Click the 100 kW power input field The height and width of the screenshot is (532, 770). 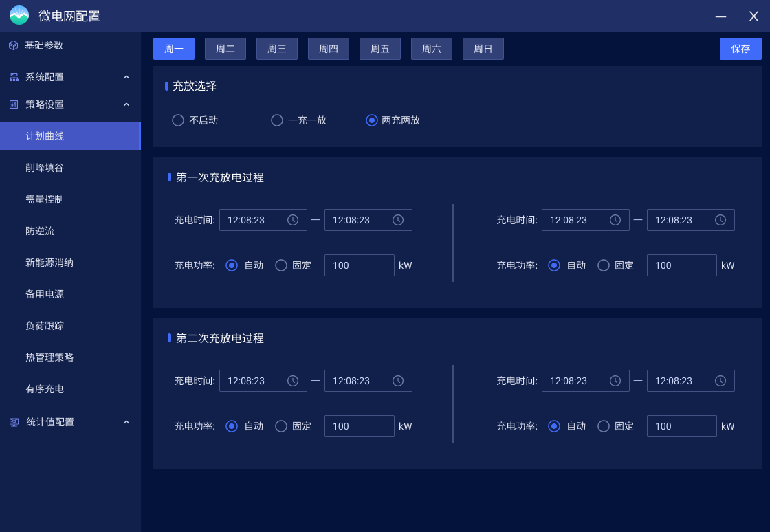[359, 265]
